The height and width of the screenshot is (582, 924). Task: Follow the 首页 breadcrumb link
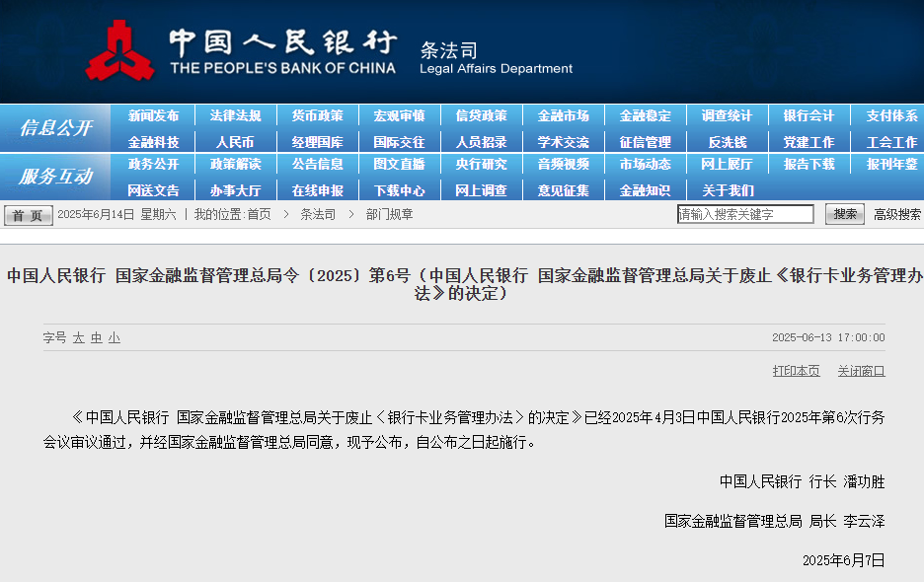pos(259,214)
